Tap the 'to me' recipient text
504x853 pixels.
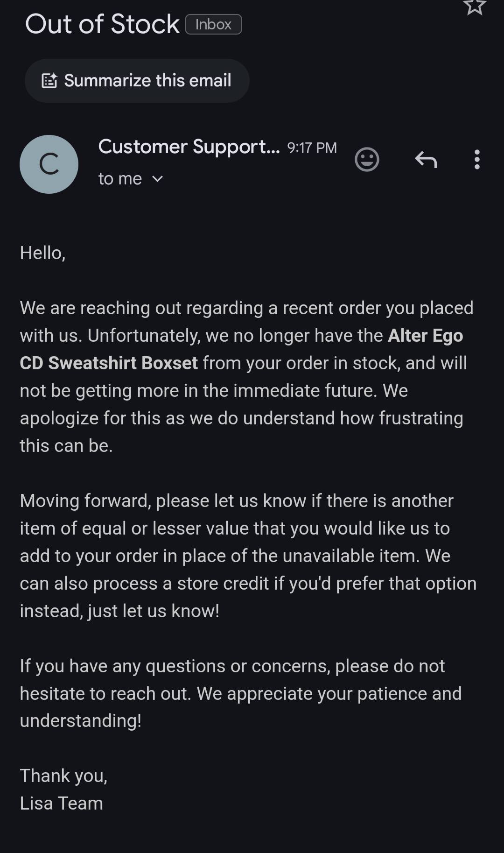120,179
